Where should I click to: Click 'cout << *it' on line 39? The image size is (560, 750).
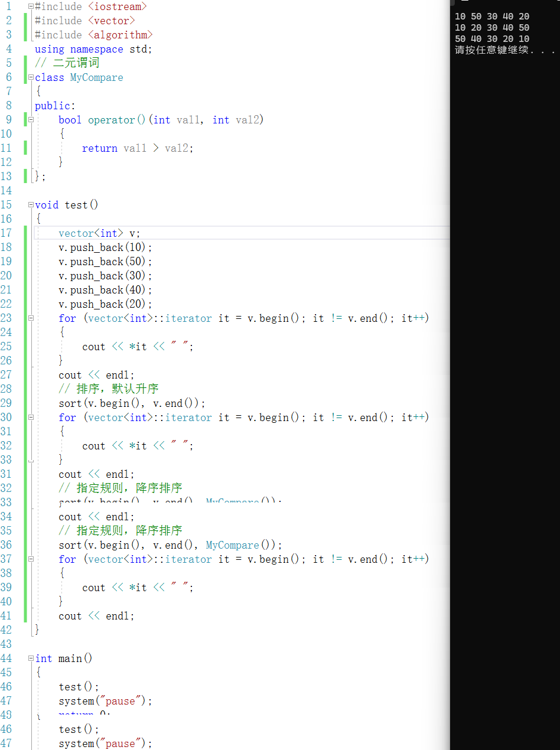tap(114, 588)
